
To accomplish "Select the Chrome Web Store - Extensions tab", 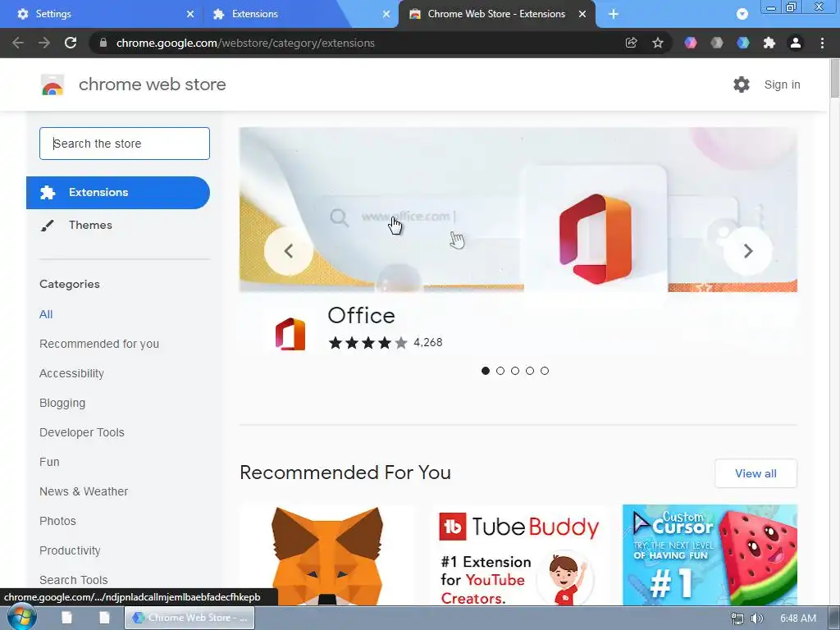I will [x=496, y=14].
